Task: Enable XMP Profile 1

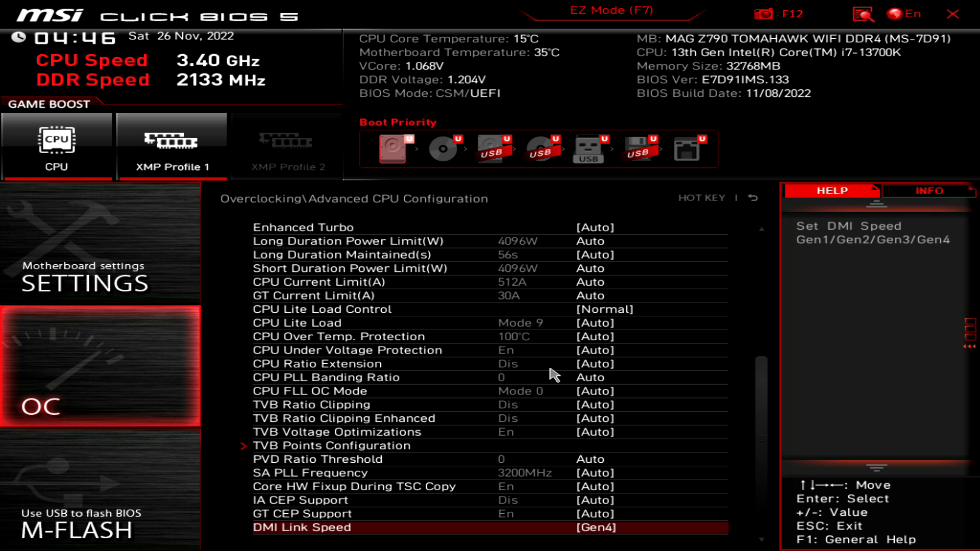Action: [172, 146]
